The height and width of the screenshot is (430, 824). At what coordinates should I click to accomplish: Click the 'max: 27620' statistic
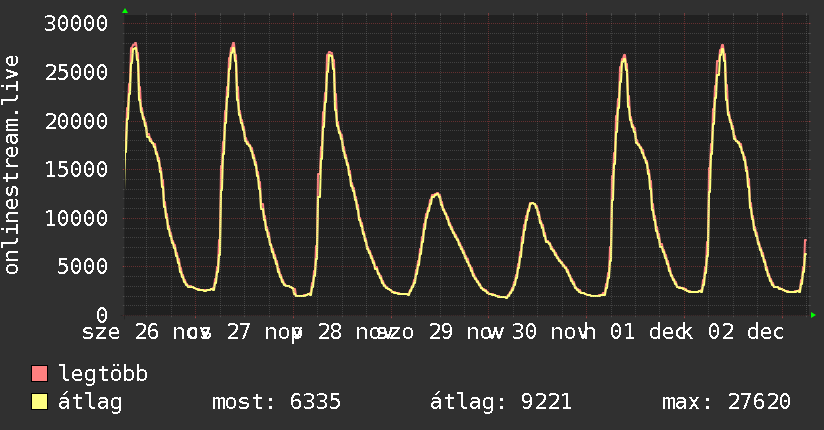pyautogui.click(x=726, y=402)
